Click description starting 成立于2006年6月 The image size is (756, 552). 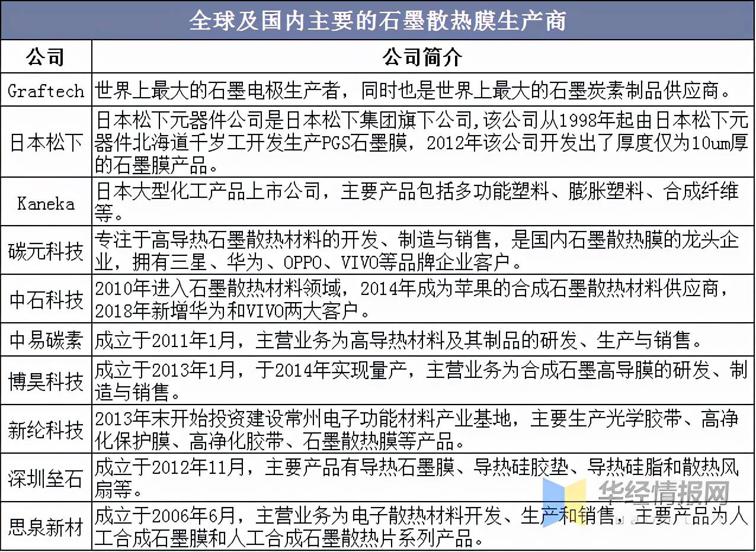coord(423,526)
